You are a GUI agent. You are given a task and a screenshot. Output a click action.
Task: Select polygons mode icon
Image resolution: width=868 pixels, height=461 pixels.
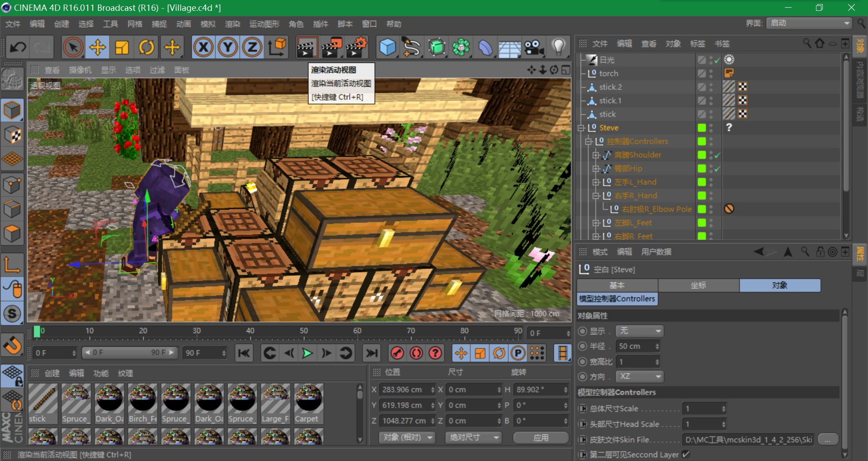(12, 233)
